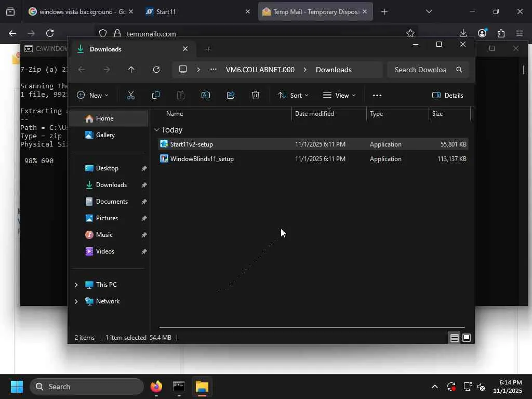Viewport: 532px width, 399px height.
Task: Close the Start11 Firefox tab
Action: tap(248, 11)
